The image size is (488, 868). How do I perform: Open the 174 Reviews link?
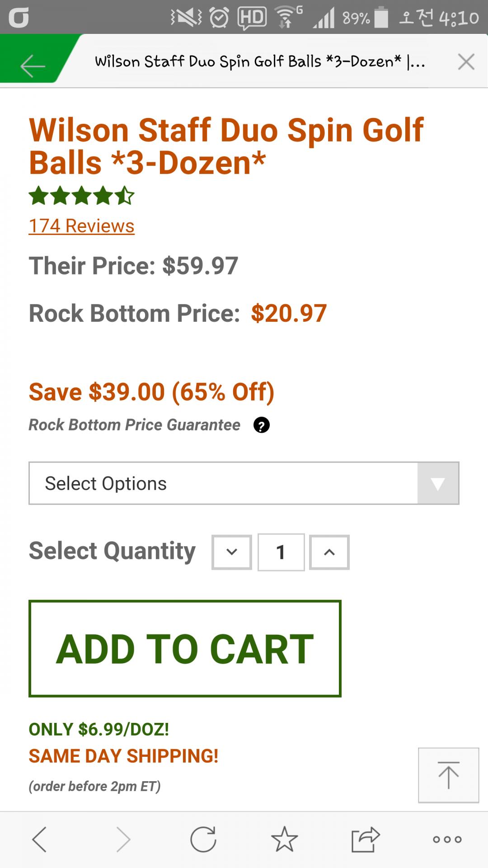tap(81, 226)
